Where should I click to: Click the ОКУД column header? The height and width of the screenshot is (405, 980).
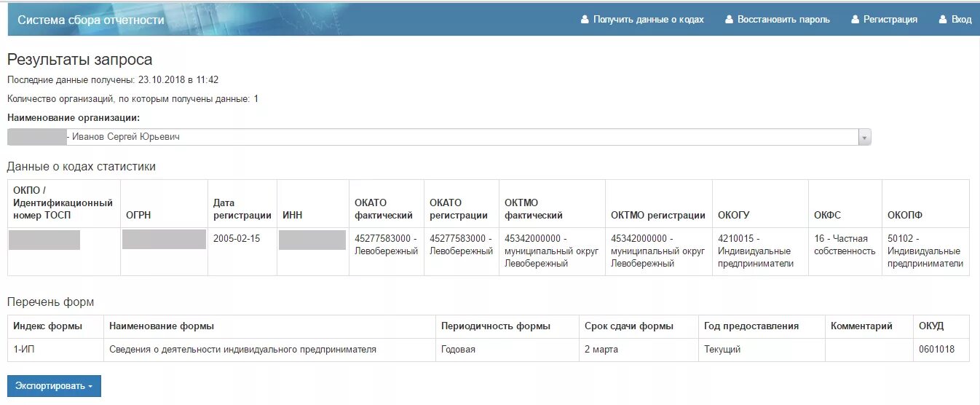941,326
